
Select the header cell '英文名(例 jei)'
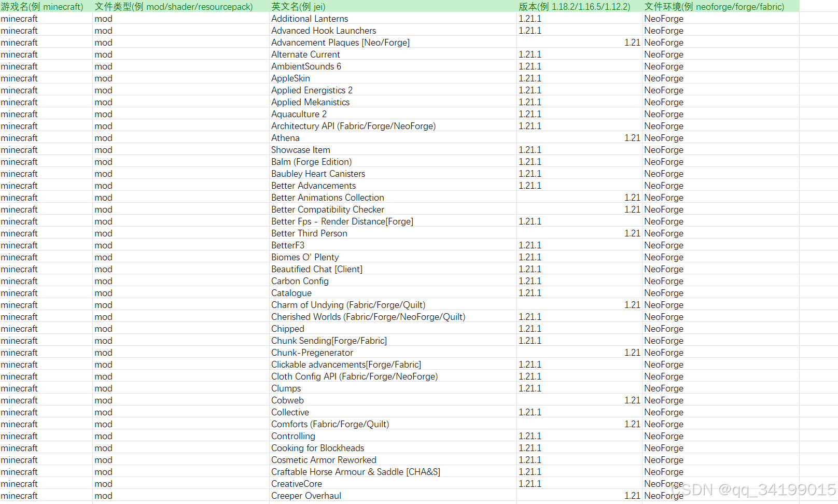pos(393,6)
